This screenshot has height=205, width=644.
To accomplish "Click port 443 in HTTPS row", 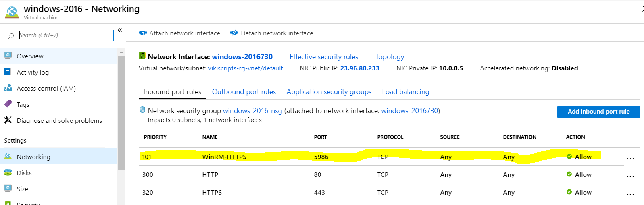I will point(319,193).
